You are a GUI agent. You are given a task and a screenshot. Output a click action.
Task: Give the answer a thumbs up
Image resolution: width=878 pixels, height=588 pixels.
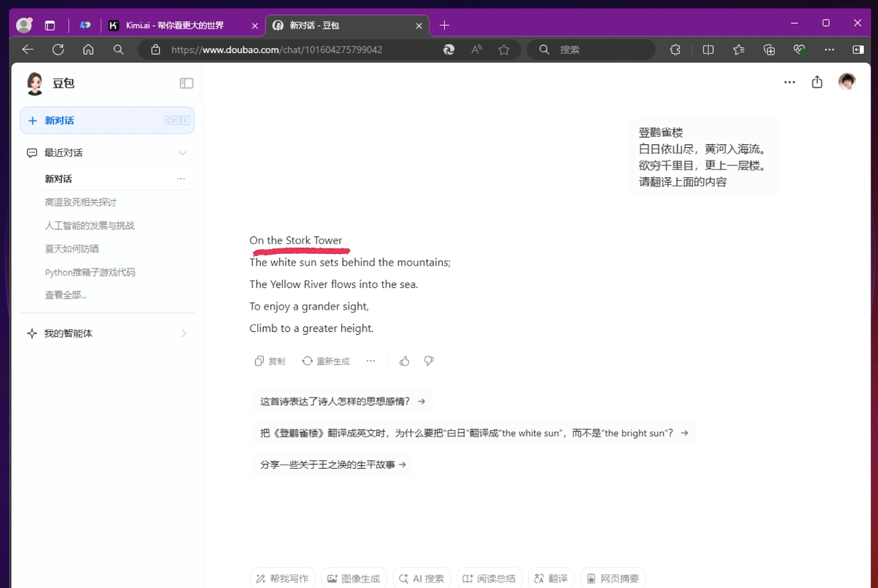pyautogui.click(x=404, y=361)
